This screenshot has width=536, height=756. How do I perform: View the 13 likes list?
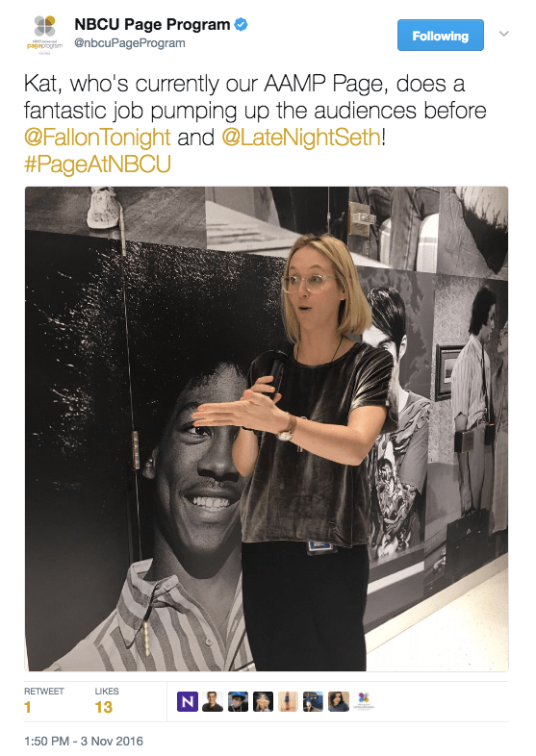click(x=107, y=700)
